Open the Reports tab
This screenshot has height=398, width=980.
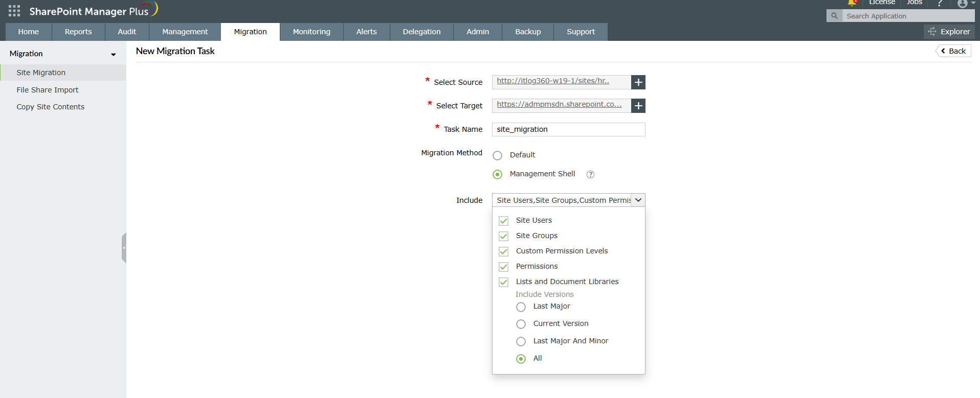point(78,32)
